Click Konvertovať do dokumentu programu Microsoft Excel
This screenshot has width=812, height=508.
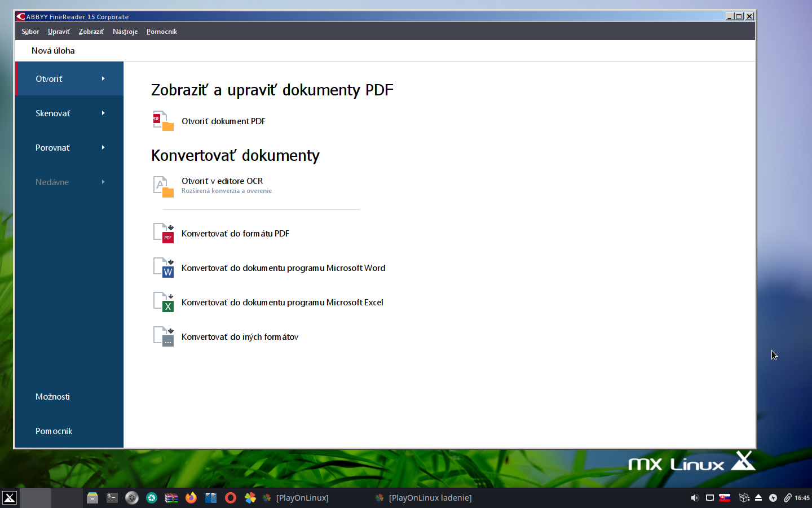click(283, 302)
